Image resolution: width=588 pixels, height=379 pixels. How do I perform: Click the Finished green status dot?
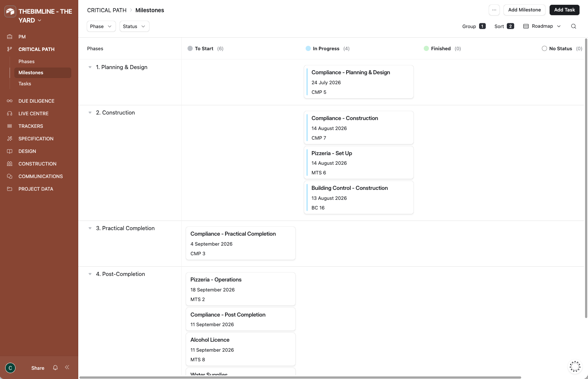[426, 48]
